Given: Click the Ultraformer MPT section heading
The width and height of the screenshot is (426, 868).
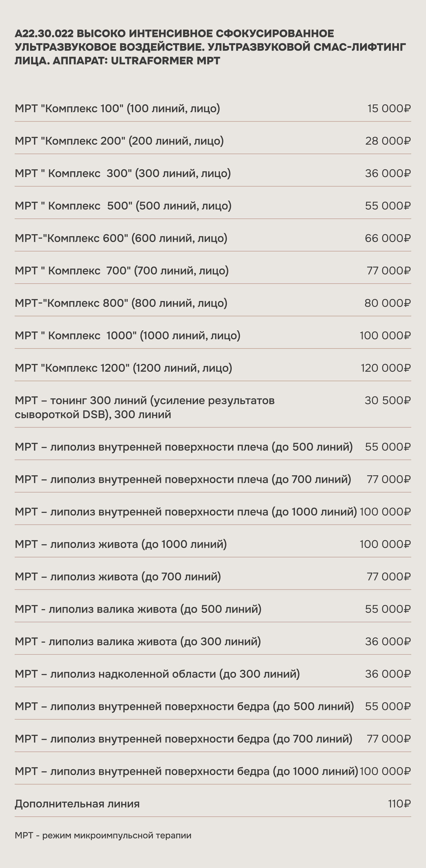Looking at the screenshot, I should (x=210, y=47).
